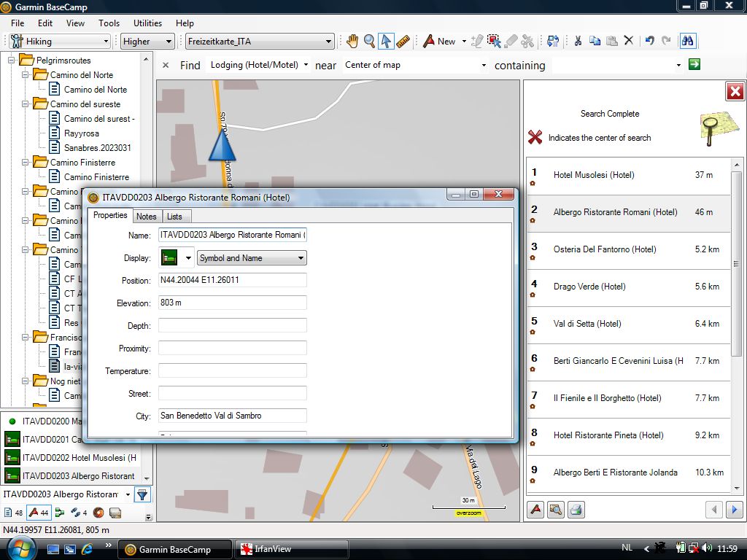Go to next search results page
Screen dimensions: 747x560
pyautogui.click(x=735, y=510)
